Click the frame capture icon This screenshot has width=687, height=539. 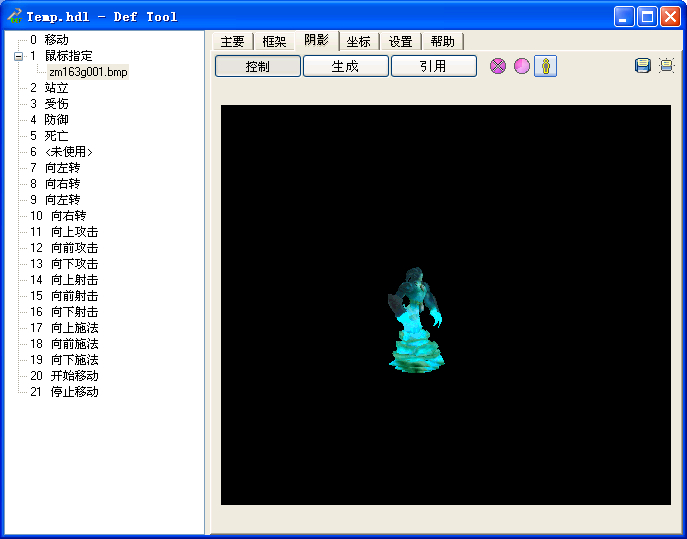click(x=667, y=66)
